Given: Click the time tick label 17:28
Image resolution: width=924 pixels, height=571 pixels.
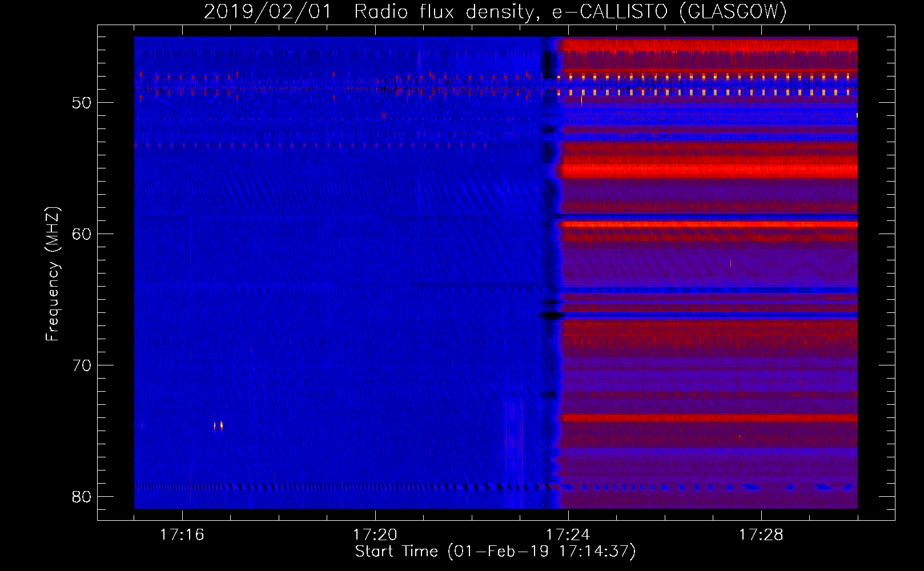Looking at the screenshot, I should pyautogui.click(x=761, y=535).
